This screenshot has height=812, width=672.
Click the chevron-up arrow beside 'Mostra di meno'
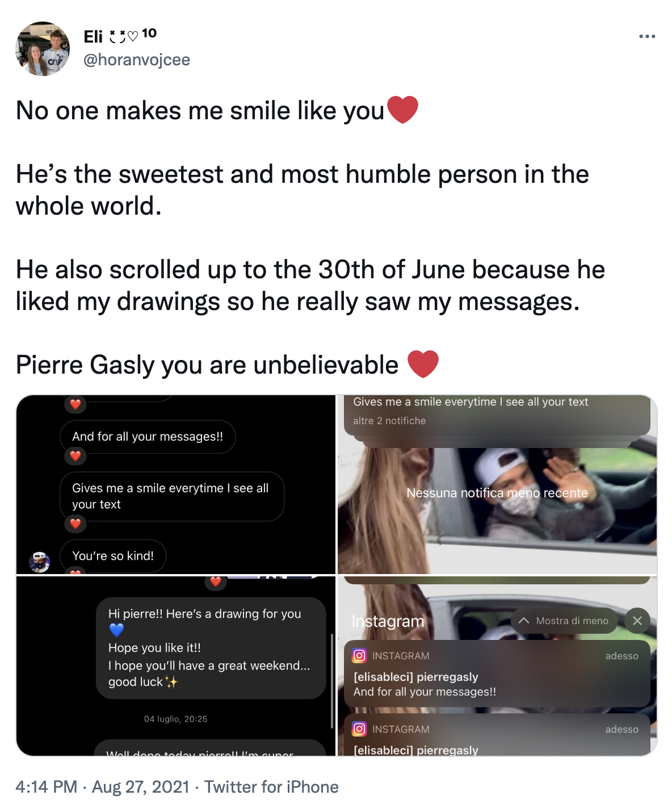(x=524, y=620)
